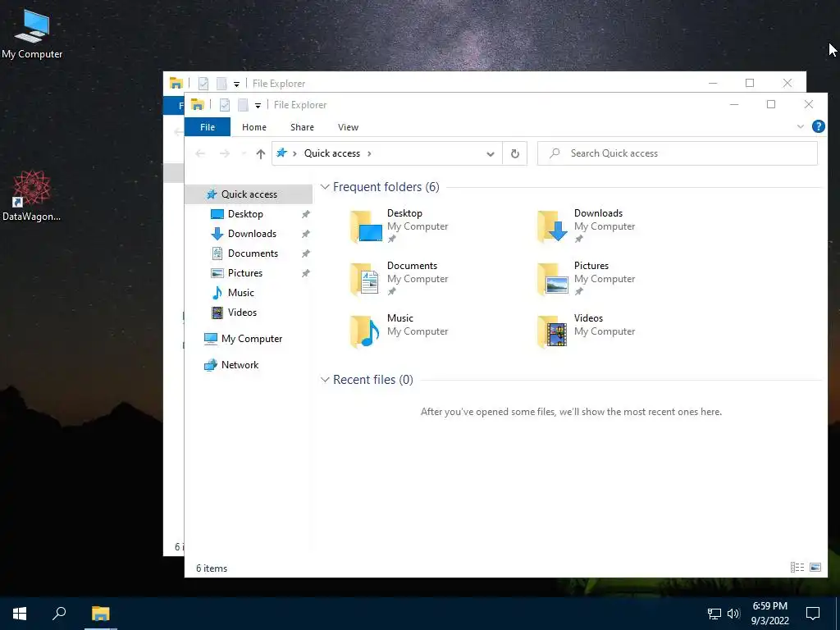840x630 pixels.
Task: Click the File Explorer folder icon in front title bar
Action: coord(197,104)
